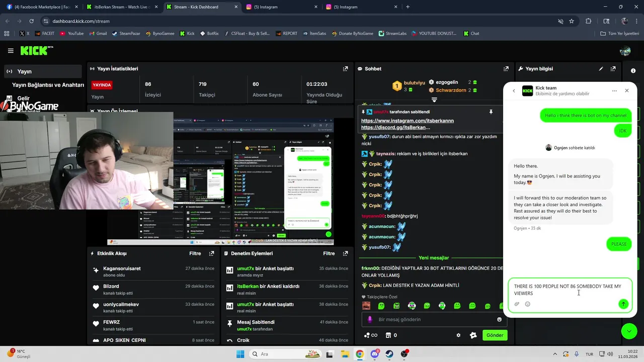Viewport: 644px width, 362px height.
Task: Click the stream preview thumbnail
Action: (x=220, y=182)
